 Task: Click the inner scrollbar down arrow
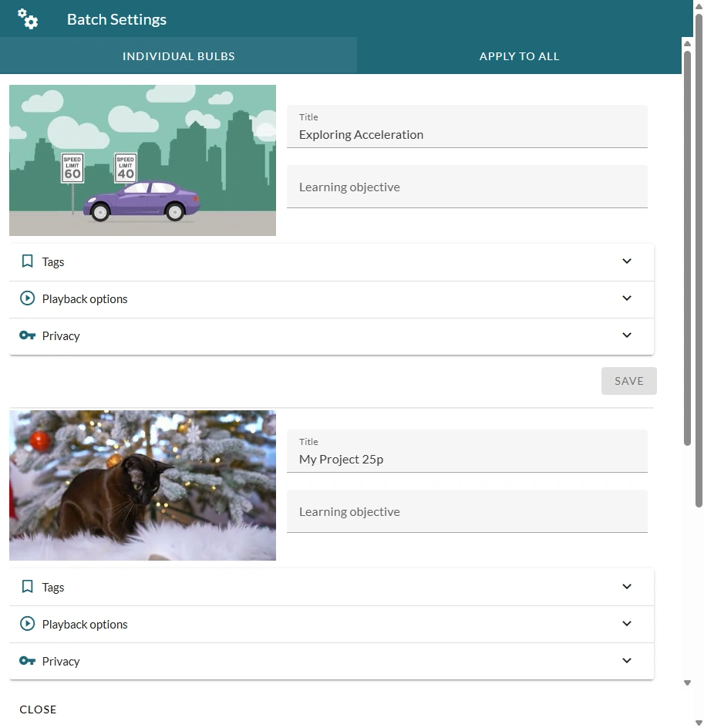[x=687, y=683]
